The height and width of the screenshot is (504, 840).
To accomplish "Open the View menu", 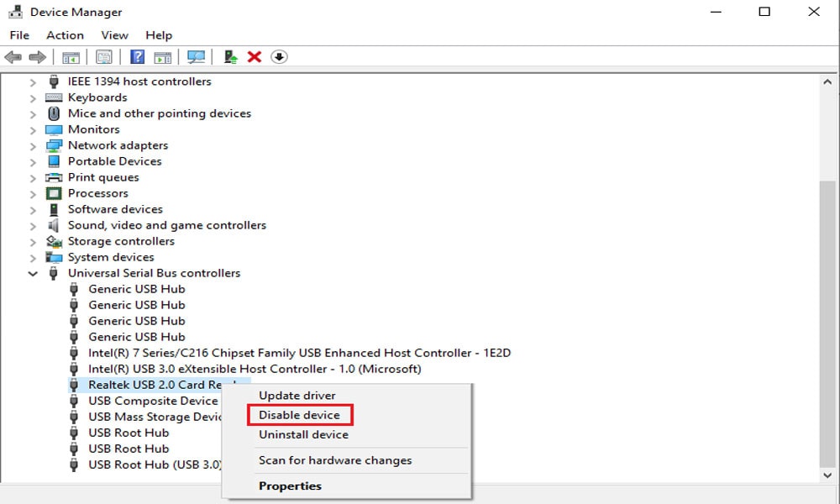I will click(114, 34).
